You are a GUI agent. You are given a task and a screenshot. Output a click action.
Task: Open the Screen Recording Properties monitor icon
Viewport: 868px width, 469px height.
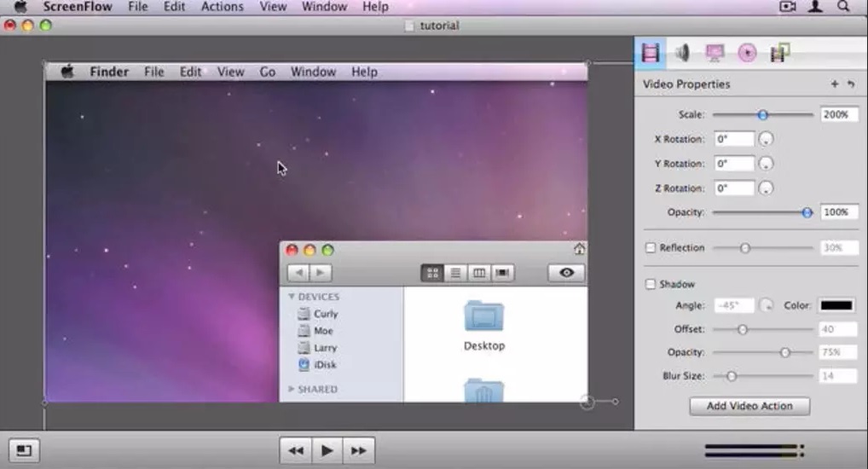coord(715,53)
